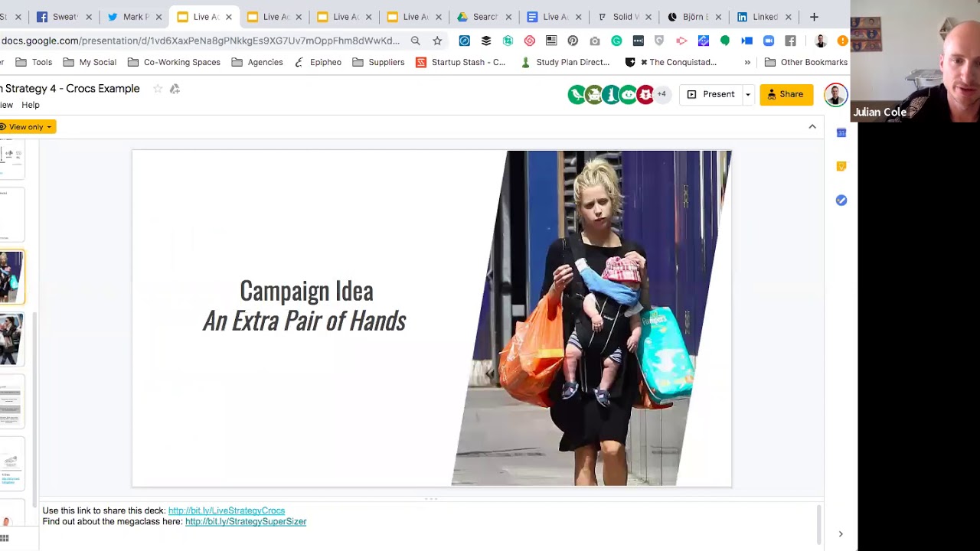Open the Tools bookmark folder
Screen dimensions: 980x551
(x=34, y=62)
